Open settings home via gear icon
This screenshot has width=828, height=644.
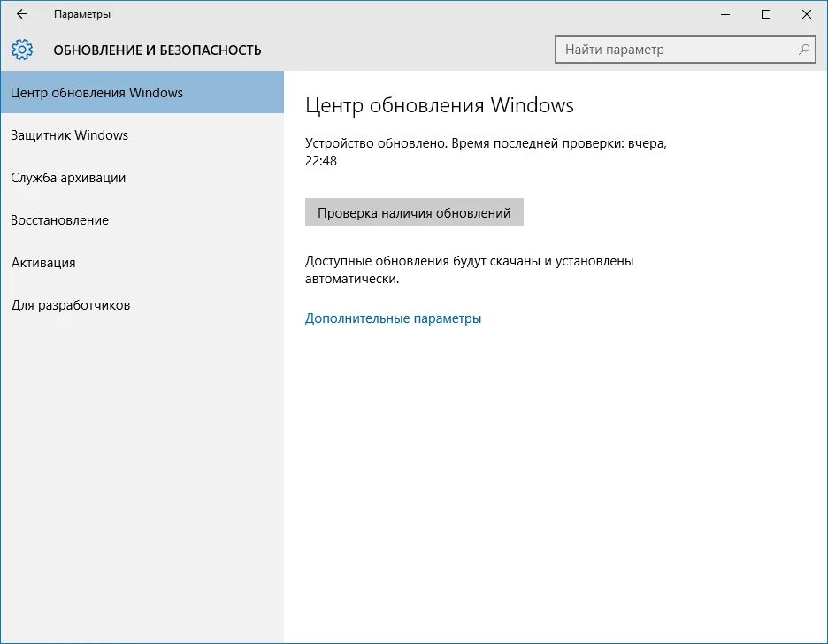pos(22,50)
